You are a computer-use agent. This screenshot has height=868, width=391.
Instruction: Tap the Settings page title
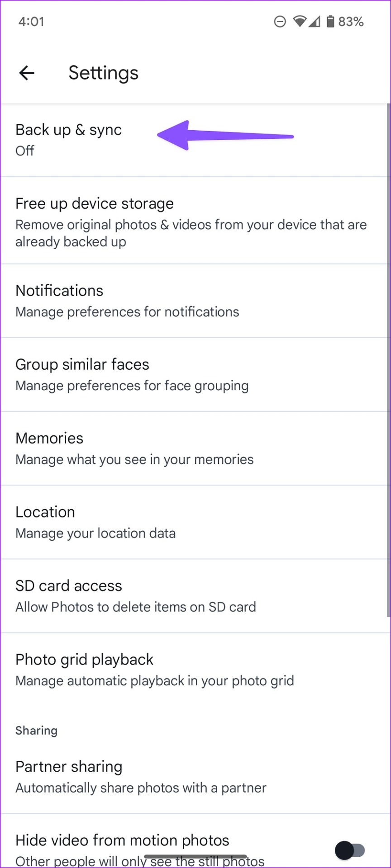(x=103, y=73)
